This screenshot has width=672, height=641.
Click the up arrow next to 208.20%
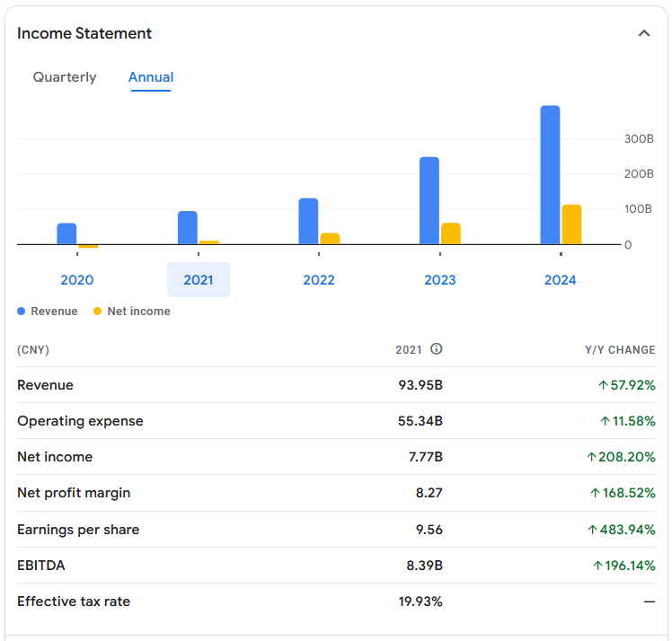591,457
